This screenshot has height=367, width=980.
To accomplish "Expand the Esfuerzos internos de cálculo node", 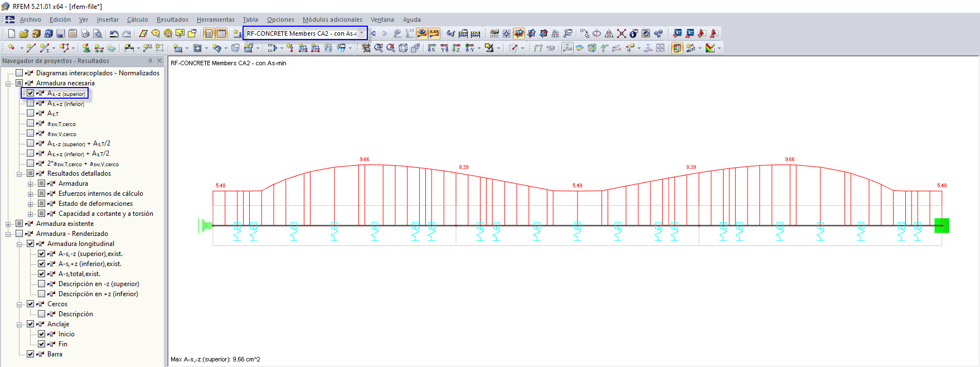I will (x=31, y=194).
